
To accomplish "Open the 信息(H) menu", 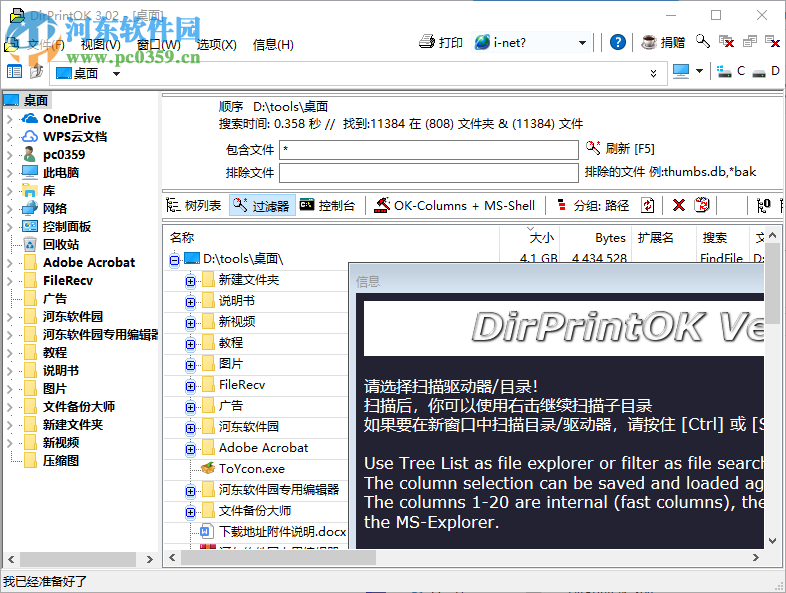I will point(273,45).
